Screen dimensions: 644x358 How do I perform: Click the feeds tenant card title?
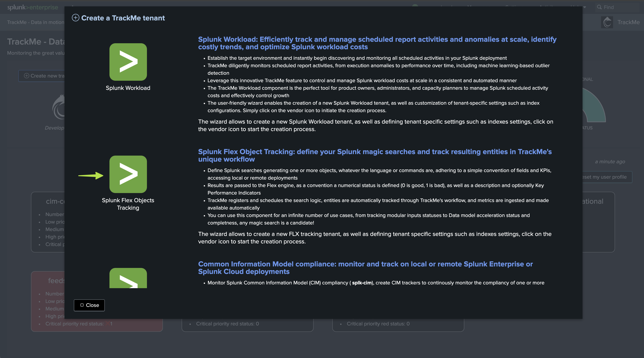point(56,280)
